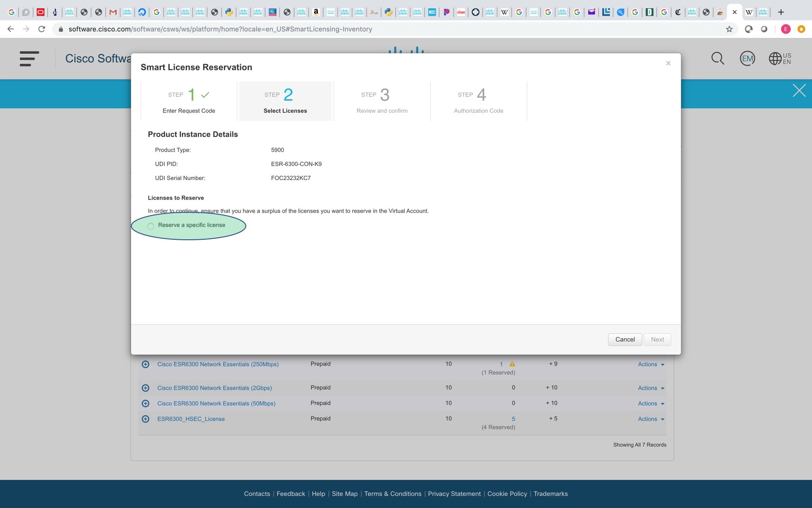Click the serial number FOC23232KC7
The width and height of the screenshot is (812, 508).
click(x=291, y=178)
